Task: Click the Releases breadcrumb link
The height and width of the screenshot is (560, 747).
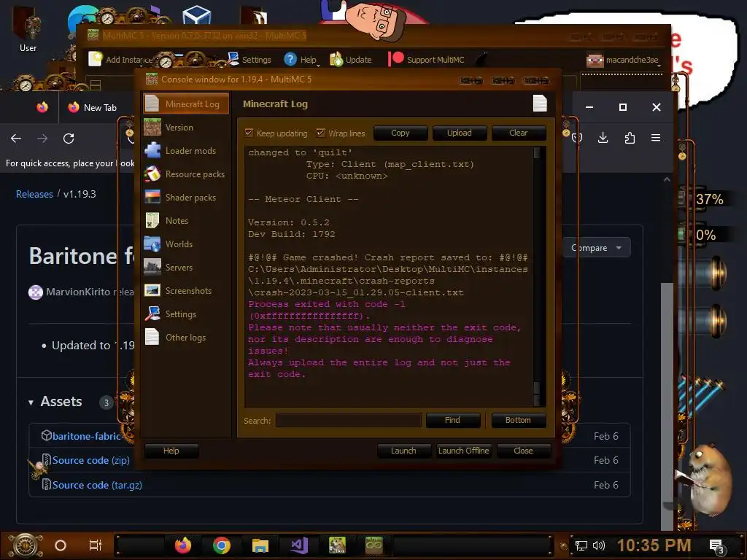Action: tap(34, 194)
